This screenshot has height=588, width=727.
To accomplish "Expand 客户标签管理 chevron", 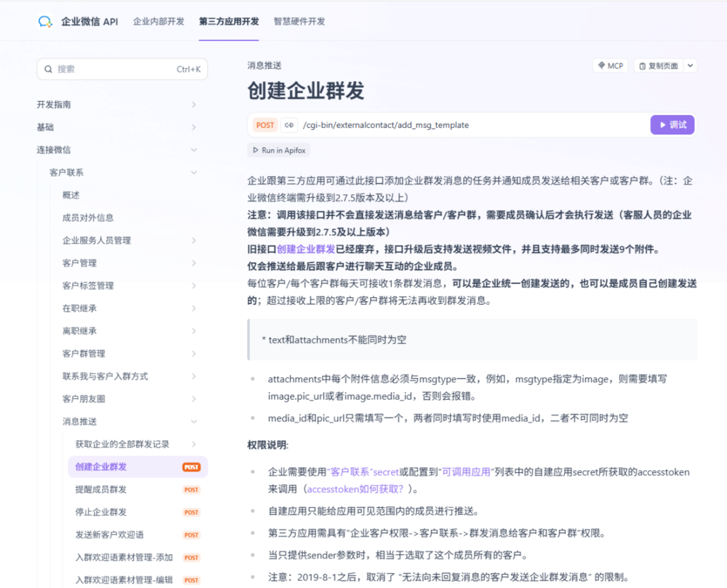I will 194,286.
